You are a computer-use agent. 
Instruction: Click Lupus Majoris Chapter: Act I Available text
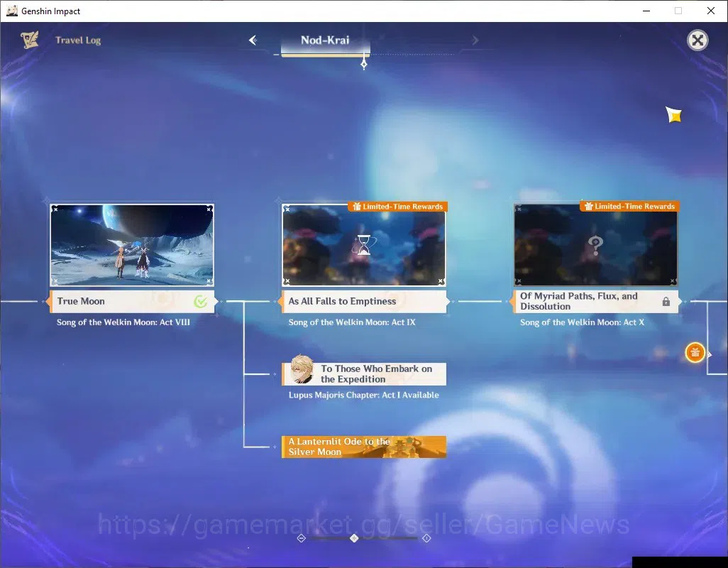tap(364, 395)
